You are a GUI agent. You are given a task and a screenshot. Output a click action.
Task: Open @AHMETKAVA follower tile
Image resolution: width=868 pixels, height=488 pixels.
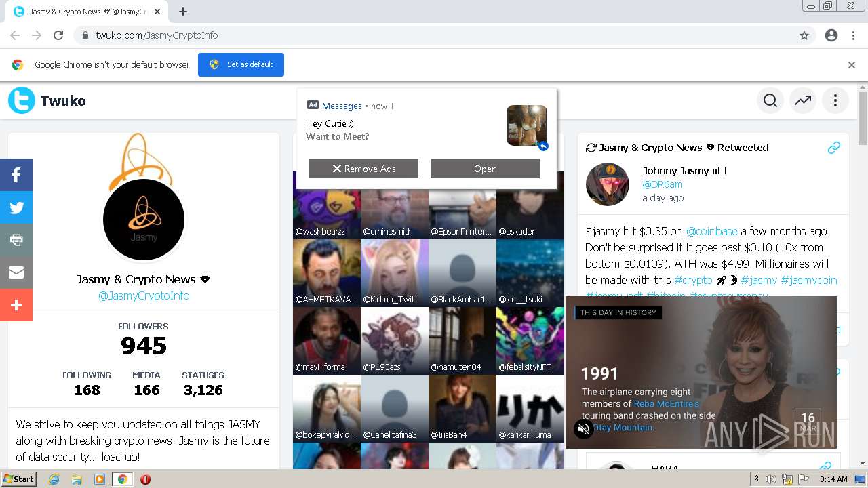pyautogui.click(x=327, y=273)
